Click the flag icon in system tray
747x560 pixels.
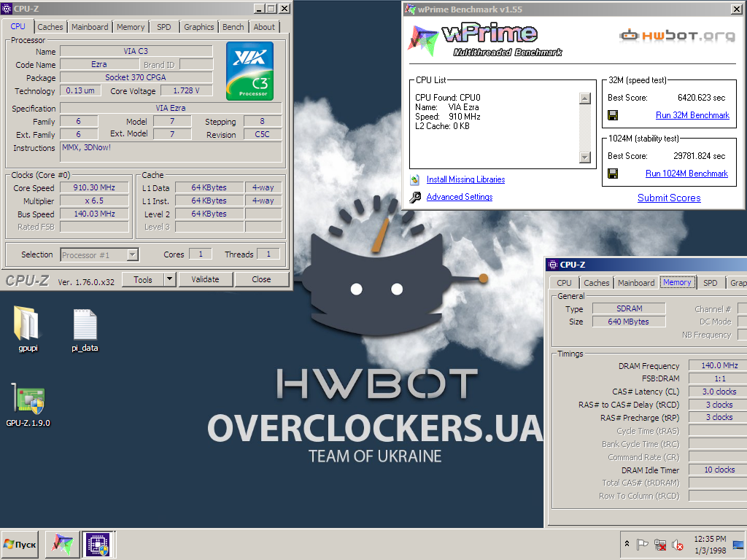tap(643, 544)
